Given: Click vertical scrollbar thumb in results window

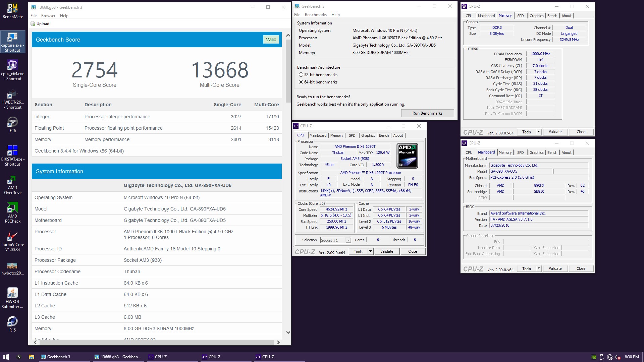Looking at the screenshot, I should pos(288,70).
